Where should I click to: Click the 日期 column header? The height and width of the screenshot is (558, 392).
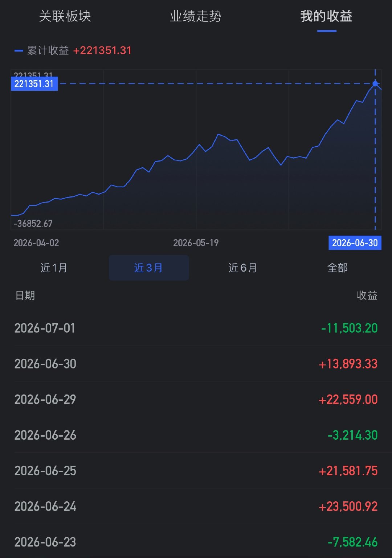click(25, 296)
